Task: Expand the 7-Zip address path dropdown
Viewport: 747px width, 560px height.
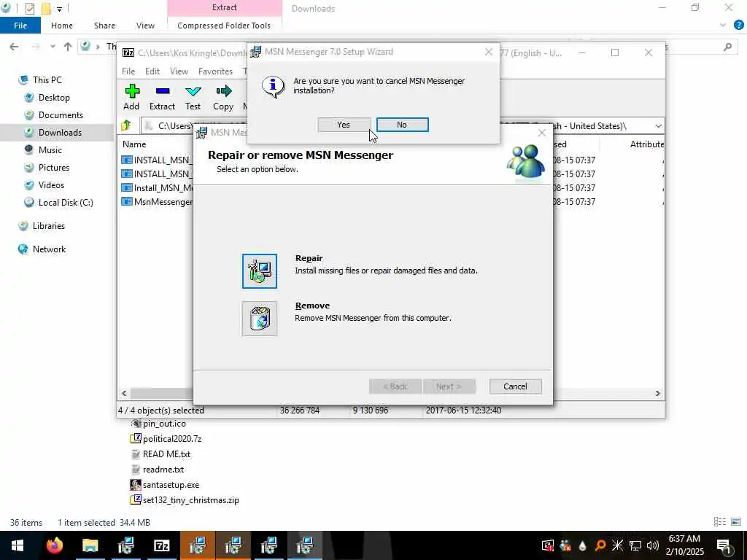Action: pos(658,126)
